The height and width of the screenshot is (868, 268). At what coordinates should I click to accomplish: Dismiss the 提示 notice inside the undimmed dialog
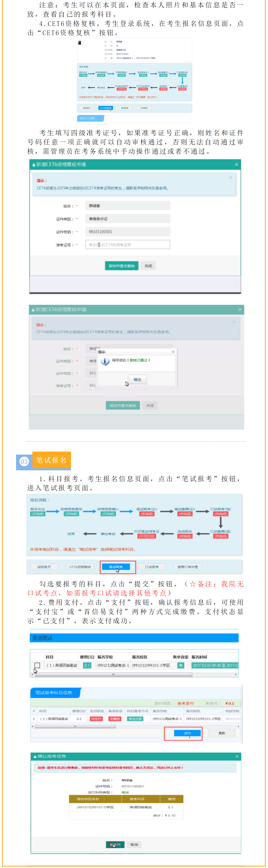(231, 177)
